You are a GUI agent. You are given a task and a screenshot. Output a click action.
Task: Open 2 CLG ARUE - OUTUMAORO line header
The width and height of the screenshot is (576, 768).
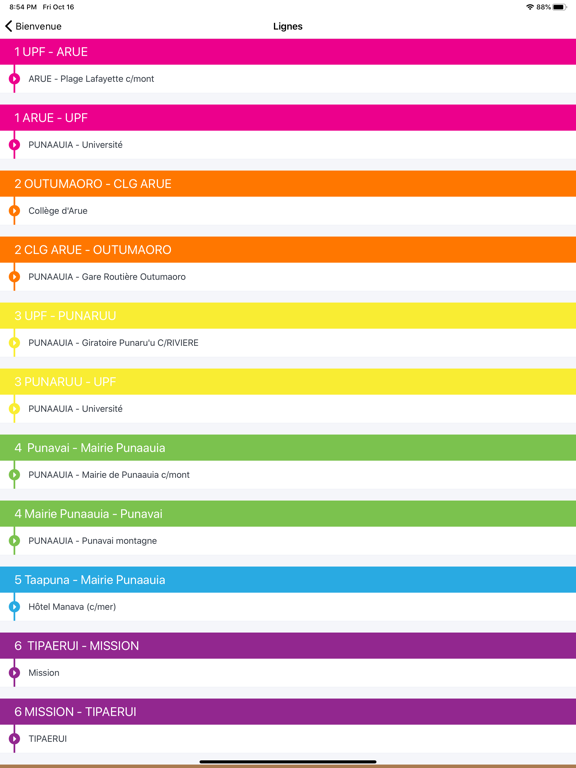point(288,250)
